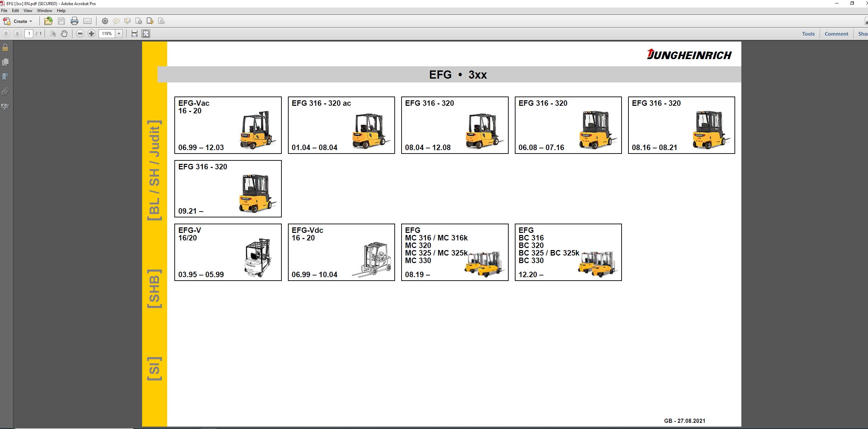Screen dimensions: 868x429
Task: Open EFG 316-320 08.16 – 08.21 card
Action: (x=681, y=125)
